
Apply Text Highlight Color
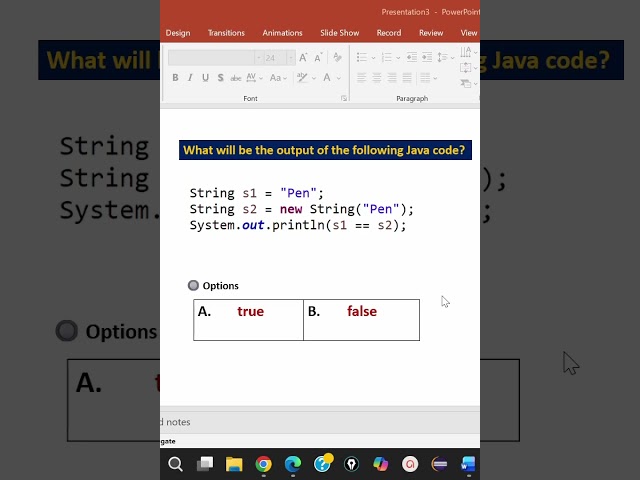tap(302, 78)
